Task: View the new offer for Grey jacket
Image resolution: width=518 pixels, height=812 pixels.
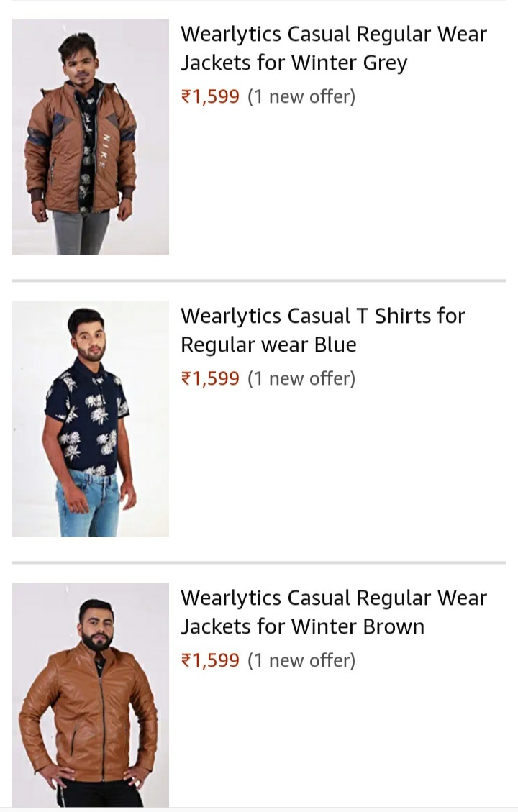Action: coord(301,96)
